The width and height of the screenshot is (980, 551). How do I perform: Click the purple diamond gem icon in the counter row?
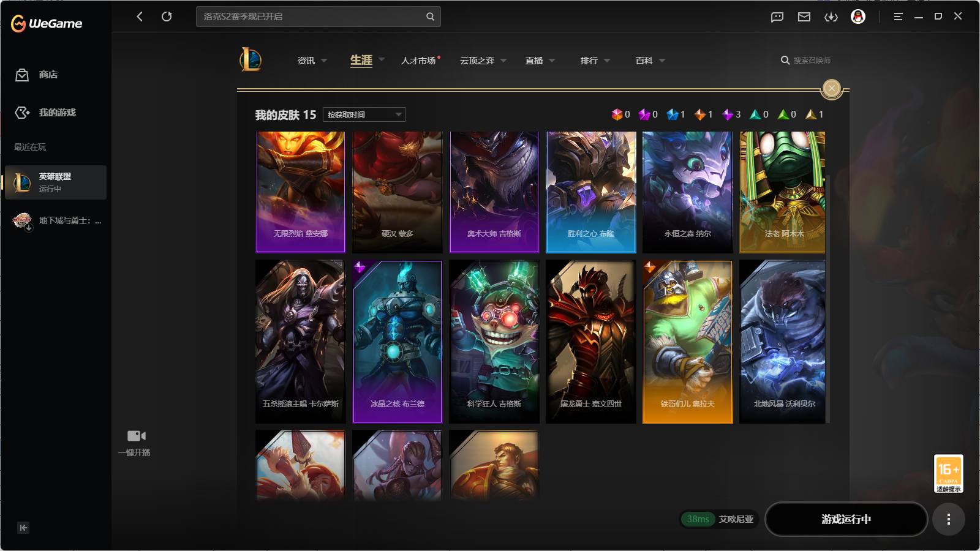coord(728,114)
